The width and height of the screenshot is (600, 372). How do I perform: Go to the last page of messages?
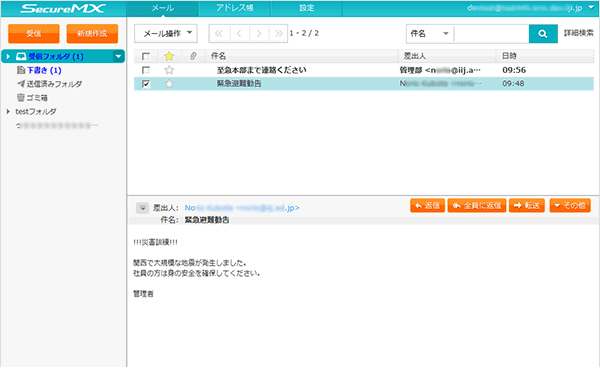pyautogui.click(x=279, y=34)
